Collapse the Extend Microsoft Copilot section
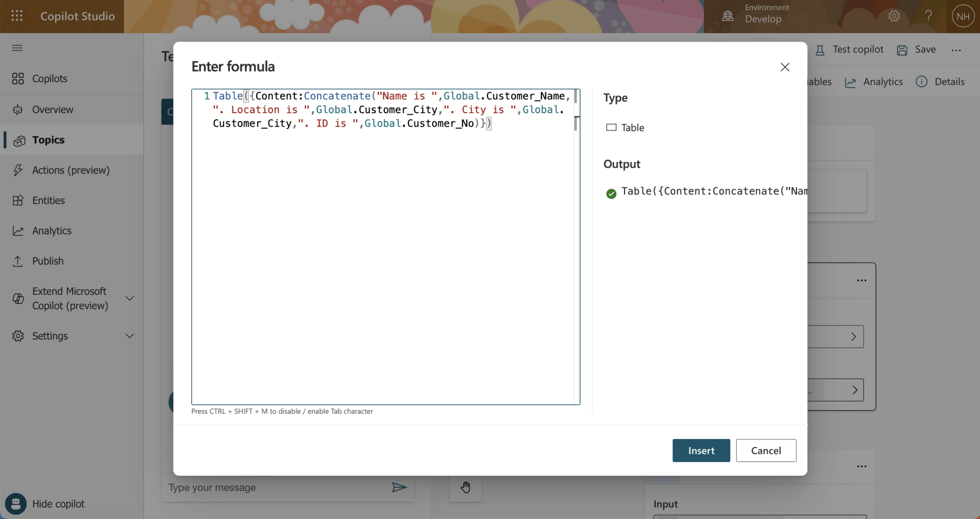The width and height of the screenshot is (980, 519). coord(130,298)
